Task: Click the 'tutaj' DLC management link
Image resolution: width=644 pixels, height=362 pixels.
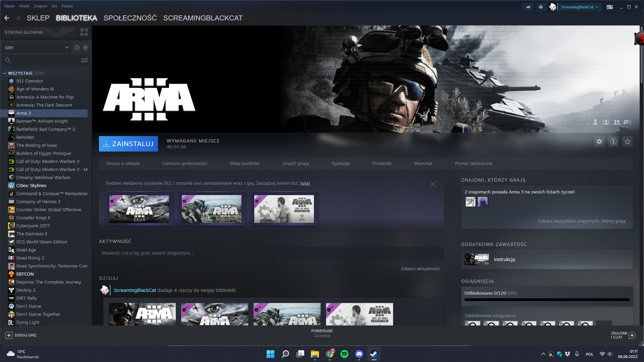Action: tap(305, 183)
